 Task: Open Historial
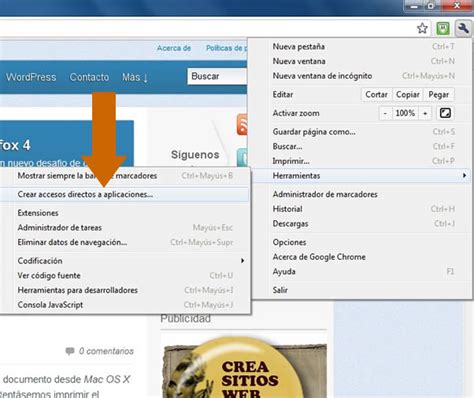point(362,209)
